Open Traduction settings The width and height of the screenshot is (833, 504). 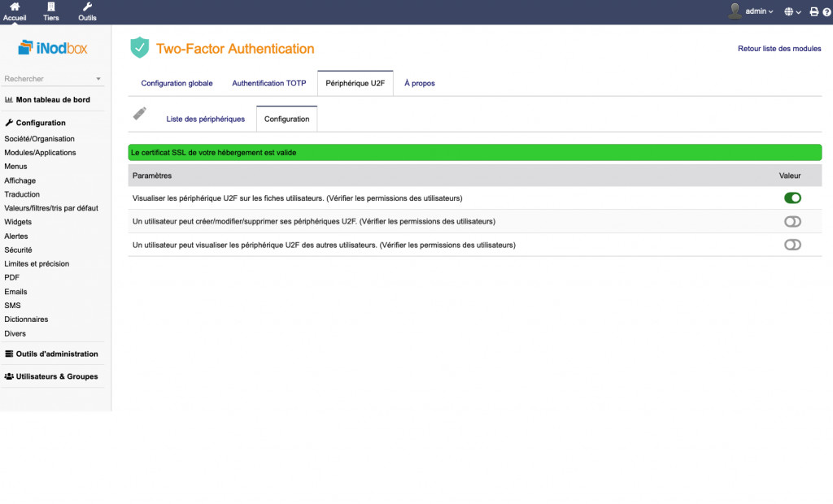point(22,194)
